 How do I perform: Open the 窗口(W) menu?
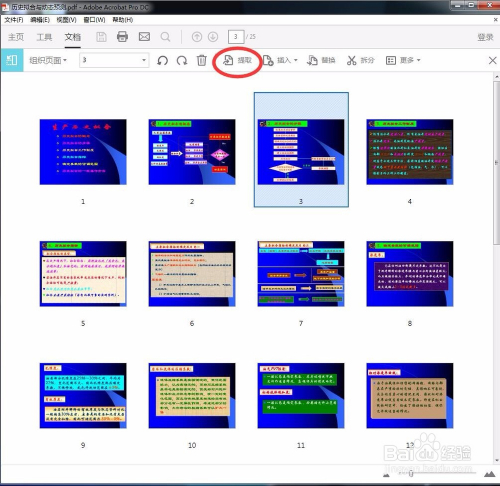click(x=94, y=20)
